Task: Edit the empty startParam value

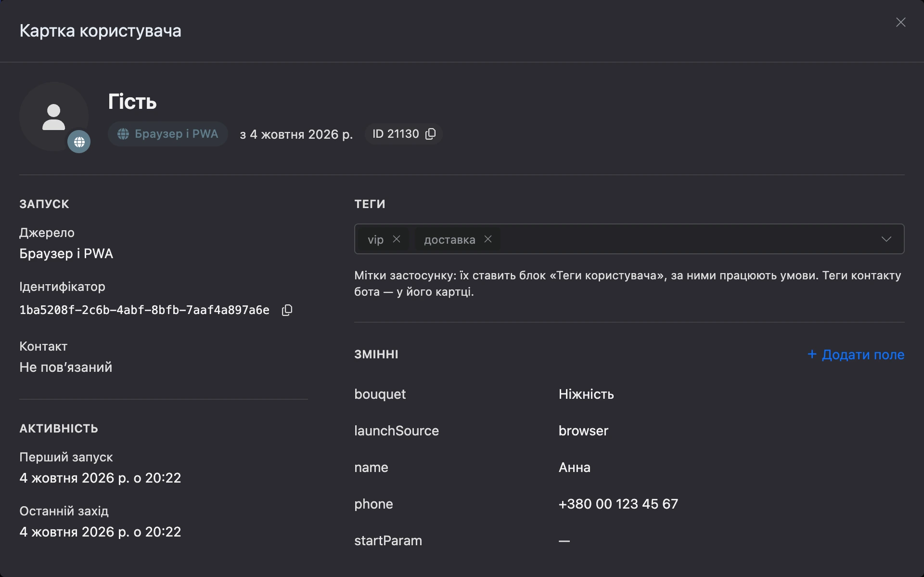Action: (564, 541)
